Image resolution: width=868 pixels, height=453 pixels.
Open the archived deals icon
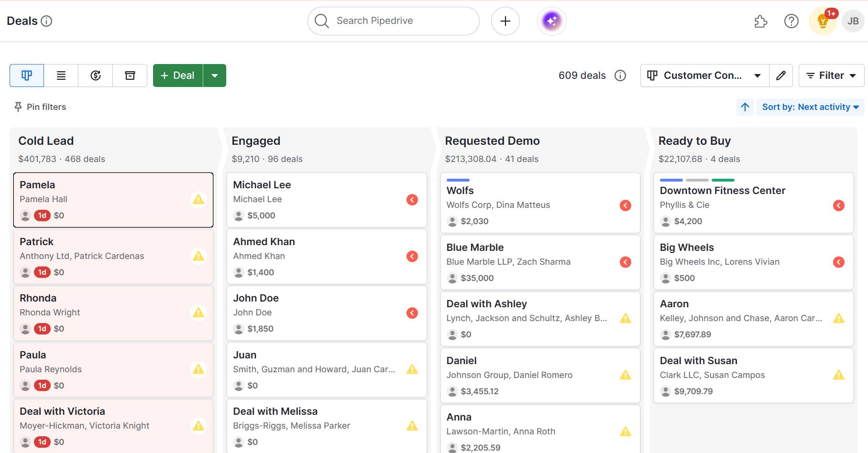[130, 75]
